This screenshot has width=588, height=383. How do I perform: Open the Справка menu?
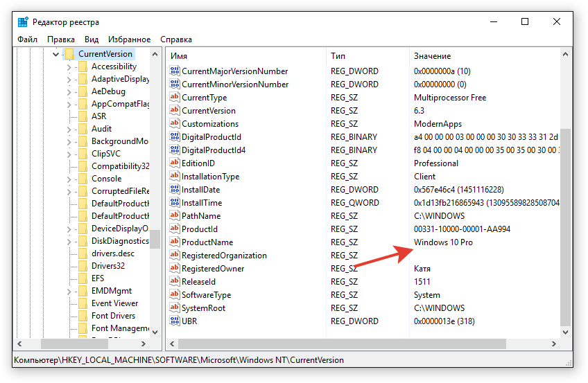pyautogui.click(x=176, y=39)
